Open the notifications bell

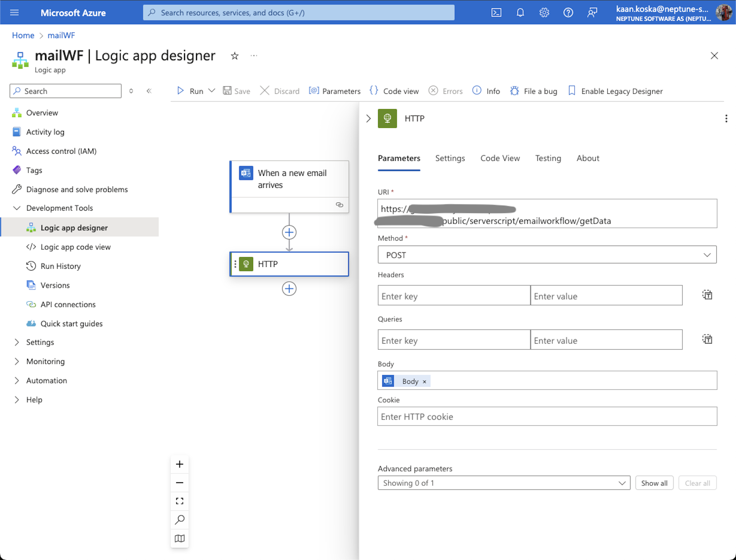click(x=520, y=12)
